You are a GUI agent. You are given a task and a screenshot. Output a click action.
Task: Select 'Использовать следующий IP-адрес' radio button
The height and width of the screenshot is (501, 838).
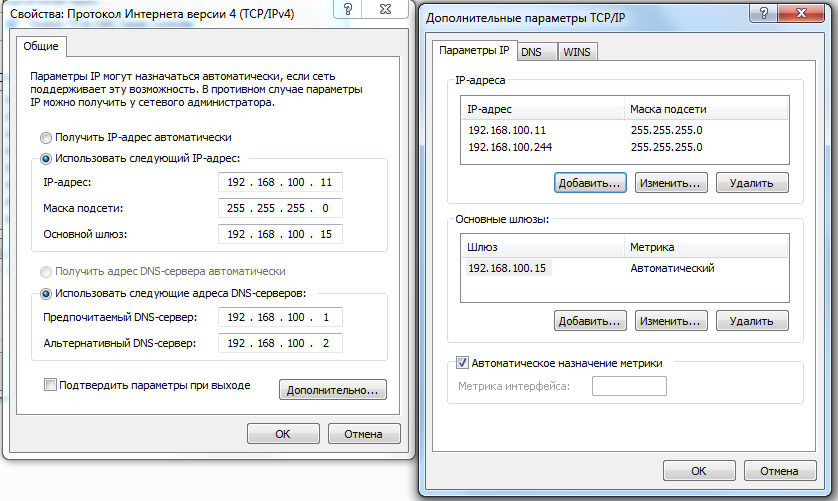point(46,158)
